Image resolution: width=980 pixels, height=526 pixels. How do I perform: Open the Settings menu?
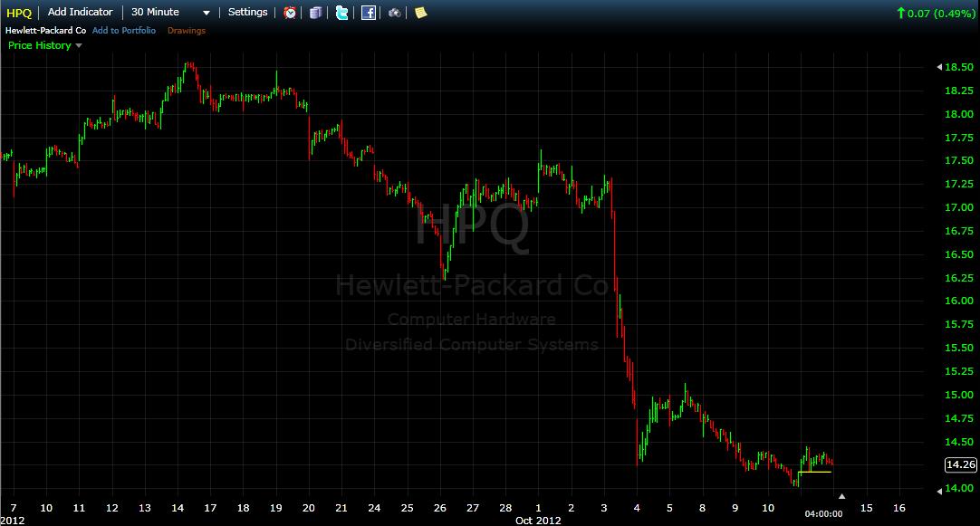[x=247, y=13]
